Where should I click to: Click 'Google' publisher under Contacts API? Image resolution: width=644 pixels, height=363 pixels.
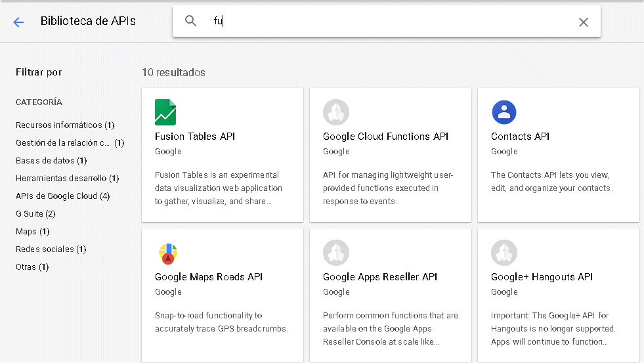504,152
